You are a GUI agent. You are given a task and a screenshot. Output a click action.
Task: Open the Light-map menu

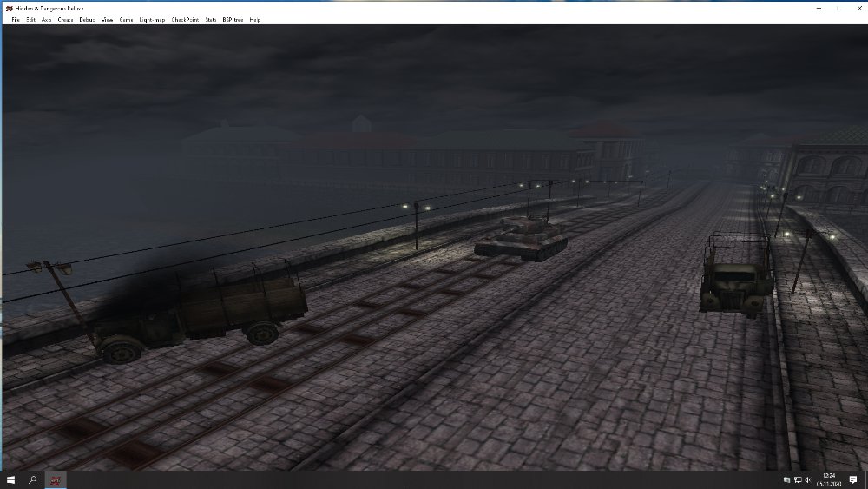point(152,19)
